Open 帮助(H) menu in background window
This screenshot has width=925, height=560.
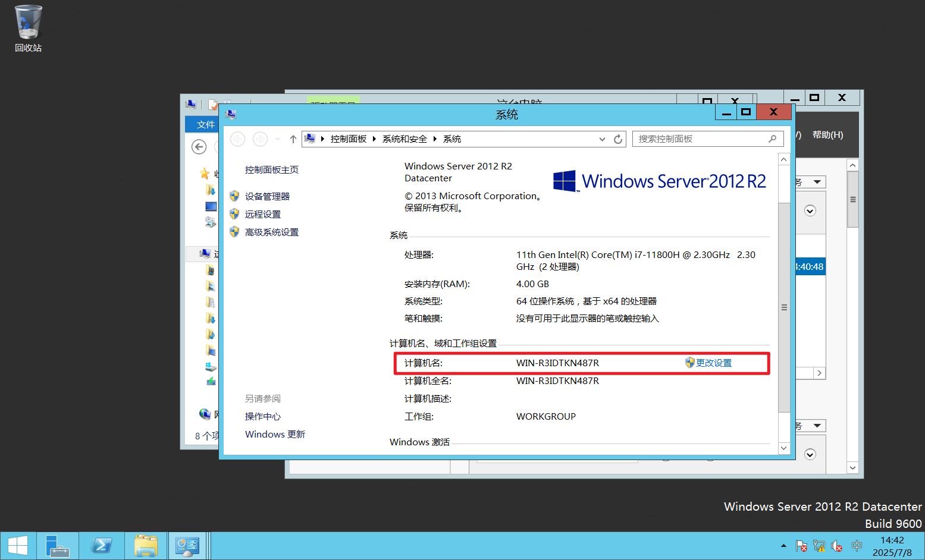[x=828, y=135]
